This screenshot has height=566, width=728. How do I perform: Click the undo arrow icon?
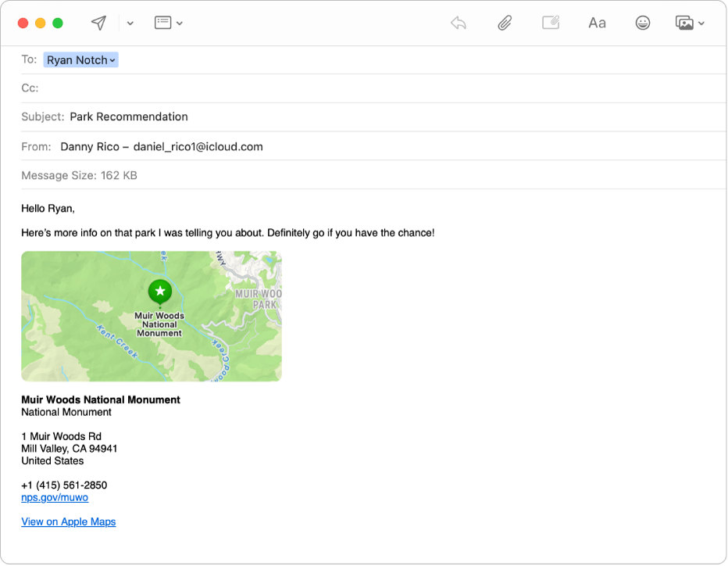tap(458, 23)
